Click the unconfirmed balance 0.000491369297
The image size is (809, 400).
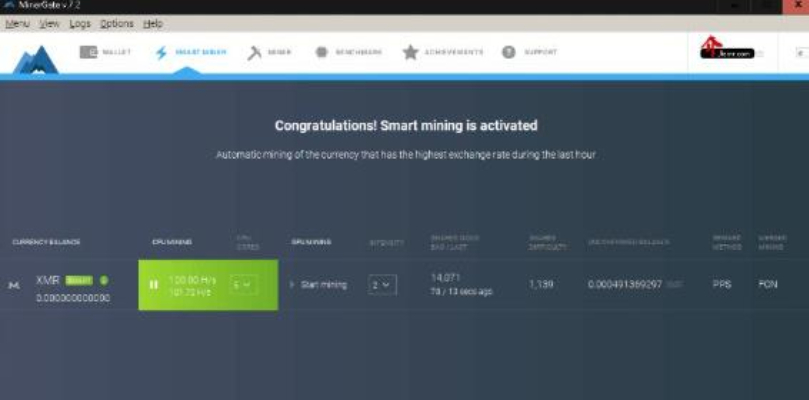[x=625, y=284]
